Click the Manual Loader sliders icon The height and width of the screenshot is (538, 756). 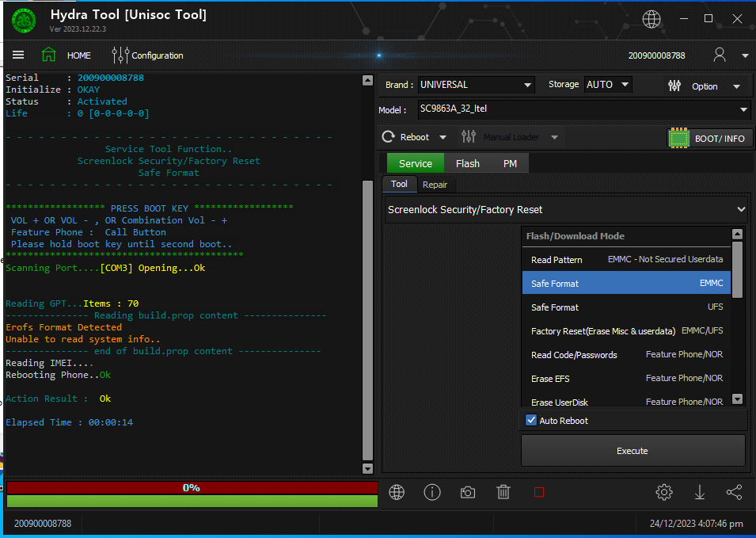coord(468,137)
